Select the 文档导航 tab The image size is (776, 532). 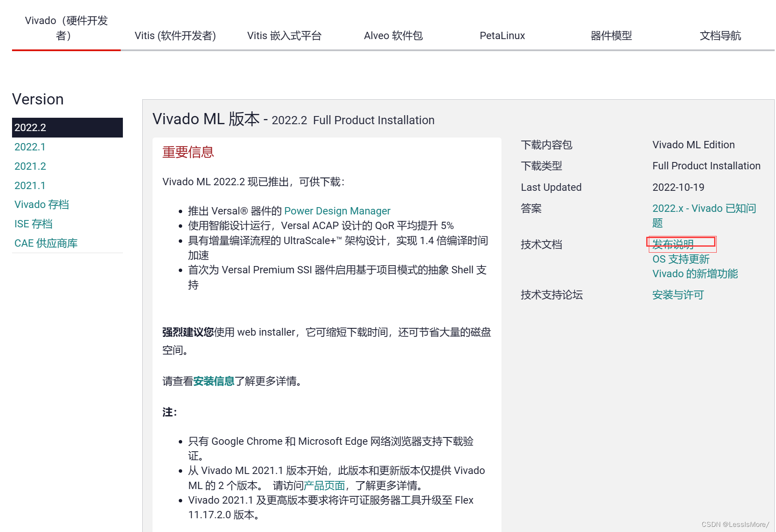(x=720, y=36)
